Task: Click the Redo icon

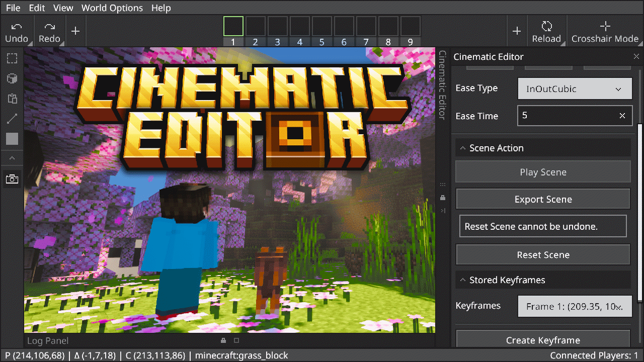Action: [x=49, y=27]
